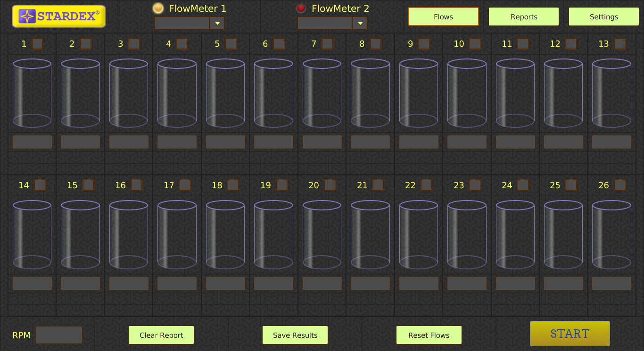
Task: Enable the channel 18 checkbox
Action: pos(233,185)
